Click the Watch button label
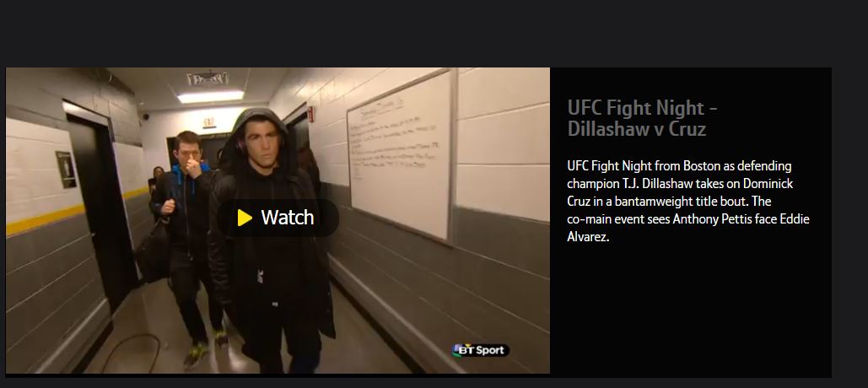Screen dimensions: 868x388 (288, 218)
